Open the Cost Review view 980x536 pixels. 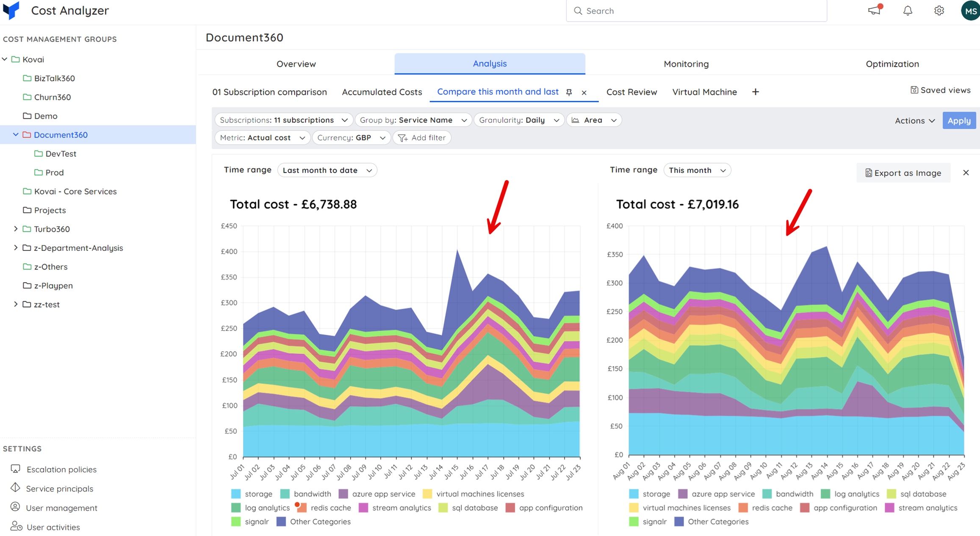632,92
